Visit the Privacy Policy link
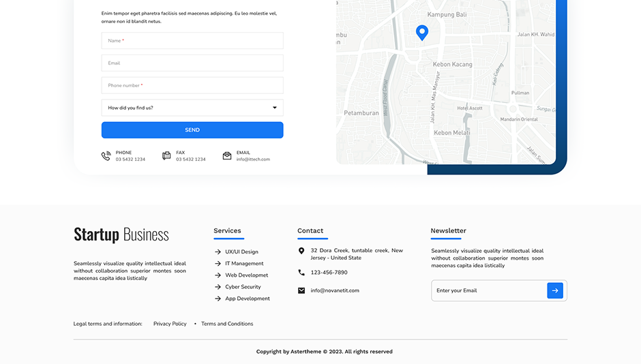Viewport: 641px width, 364px height. (170, 324)
